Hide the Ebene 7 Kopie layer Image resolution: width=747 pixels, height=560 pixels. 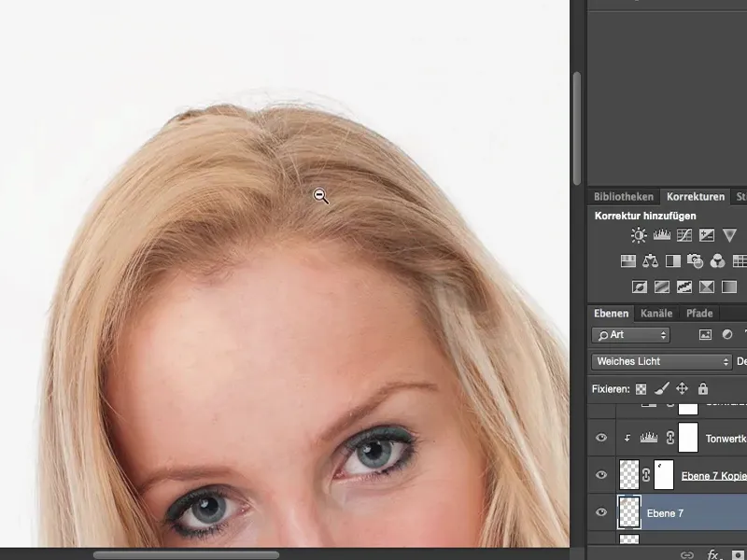point(601,475)
